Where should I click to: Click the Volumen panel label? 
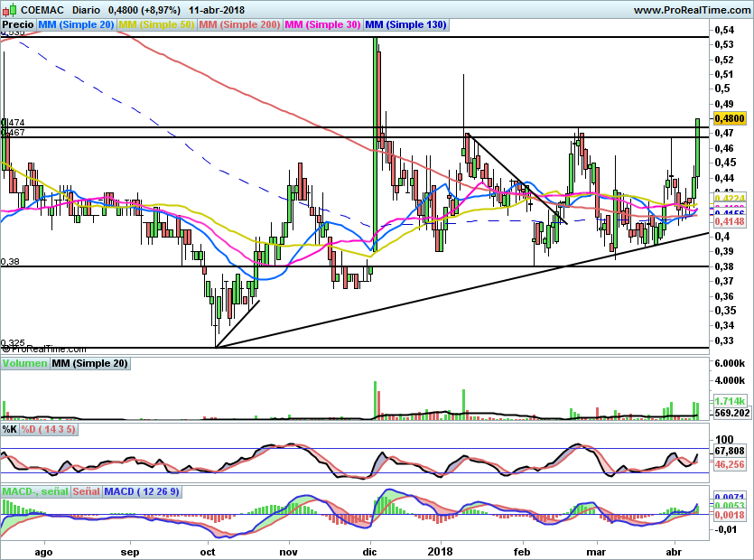click(25, 364)
